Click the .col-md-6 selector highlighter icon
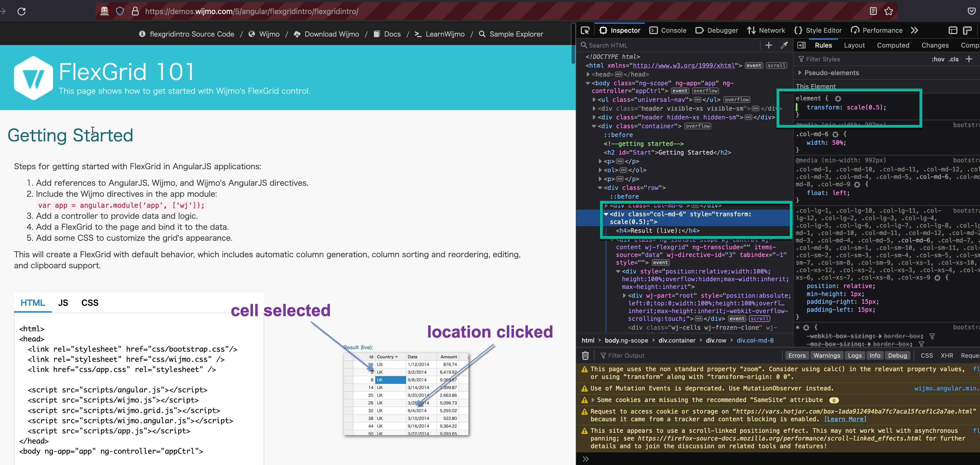 (x=835, y=134)
